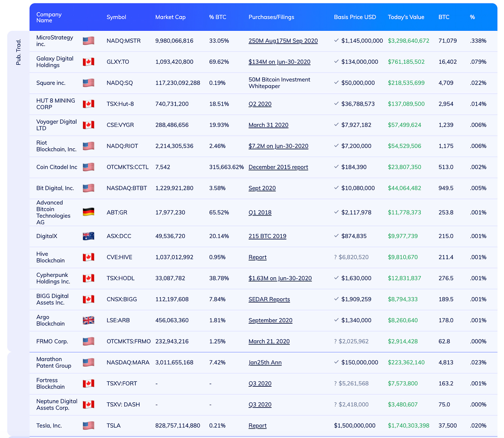
Task: Click the US flag beside FRMO Corp.
Action: pyautogui.click(x=88, y=341)
